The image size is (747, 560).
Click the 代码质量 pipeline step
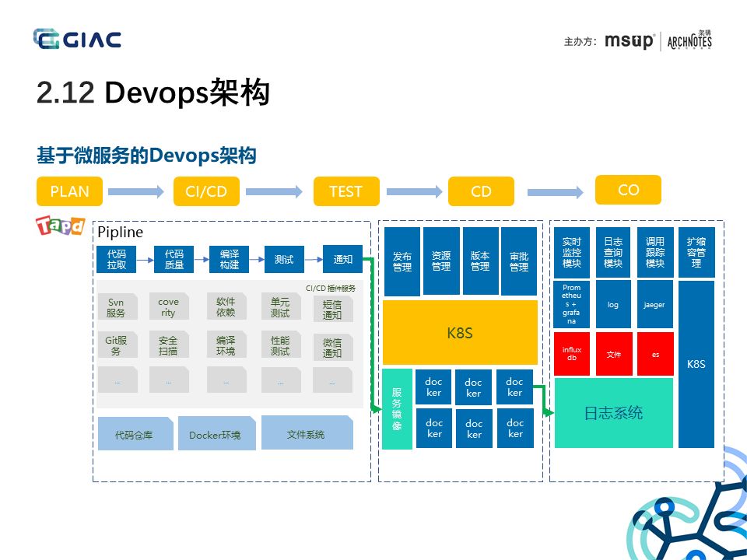pyautogui.click(x=174, y=260)
